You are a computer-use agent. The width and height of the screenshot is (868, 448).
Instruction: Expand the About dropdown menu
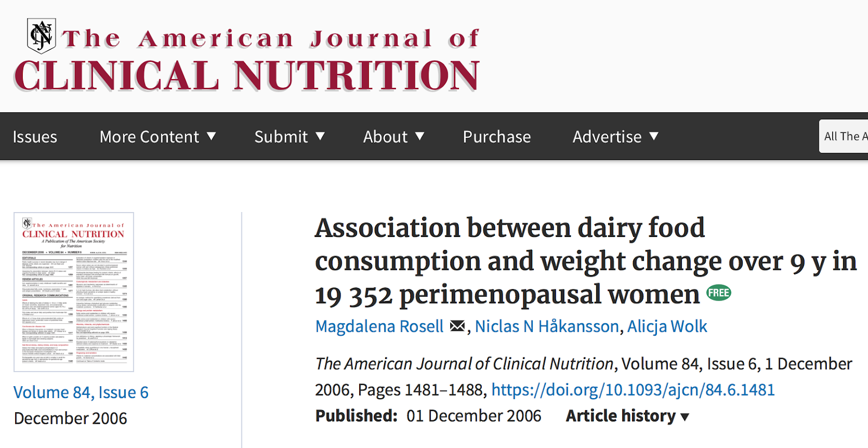pyautogui.click(x=393, y=137)
